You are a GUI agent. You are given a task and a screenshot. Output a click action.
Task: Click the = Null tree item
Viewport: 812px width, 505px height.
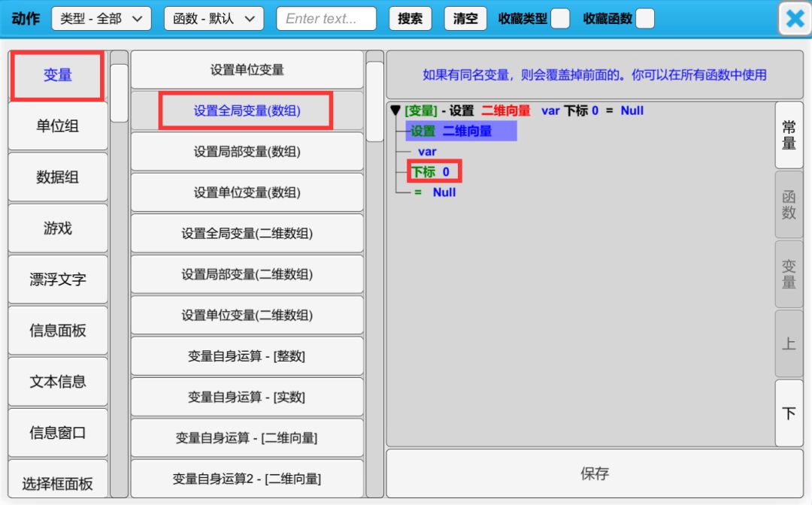435,192
